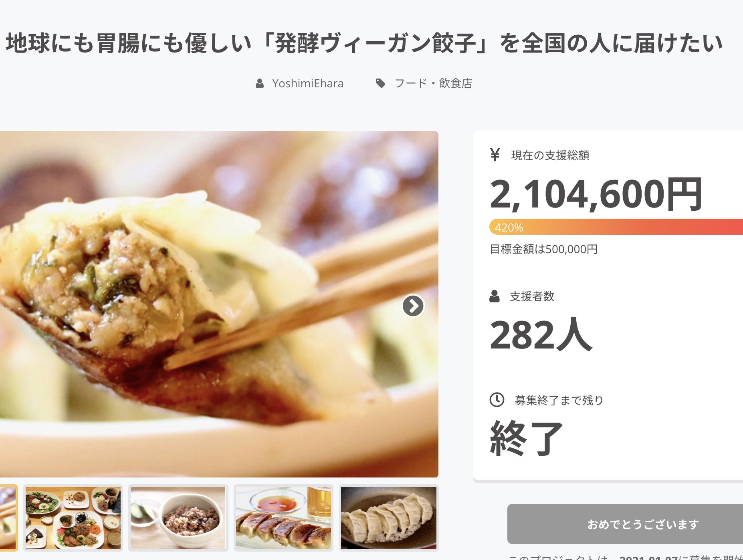The image size is (743, 560).
Task: Click the user icon beside YoshimiEhara
Action: coord(260,83)
